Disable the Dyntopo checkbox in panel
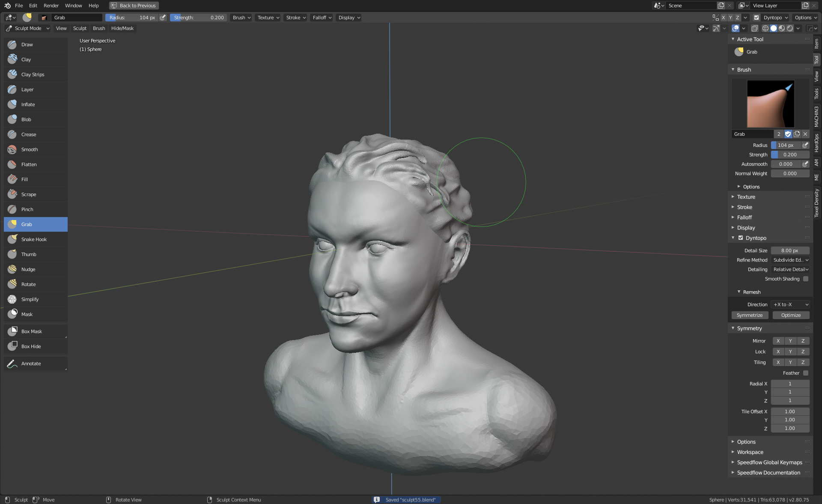822x504 pixels. point(741,238)
